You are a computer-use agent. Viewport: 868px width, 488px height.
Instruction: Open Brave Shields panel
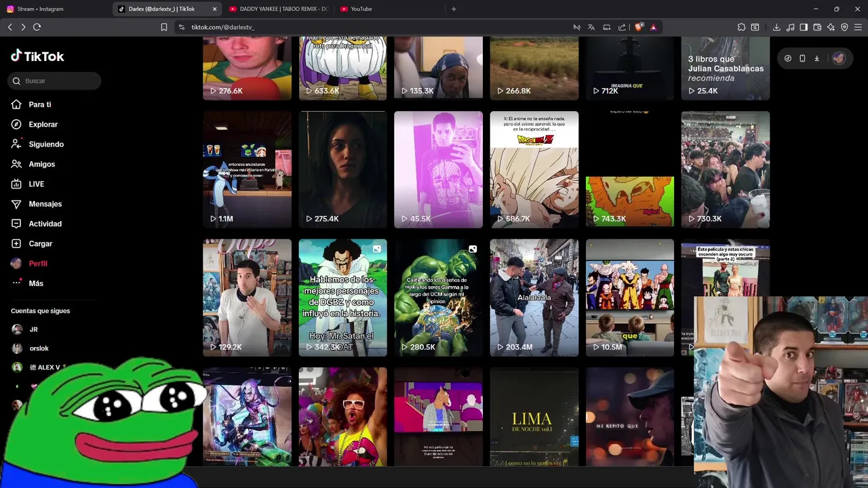tap(638, 27)
